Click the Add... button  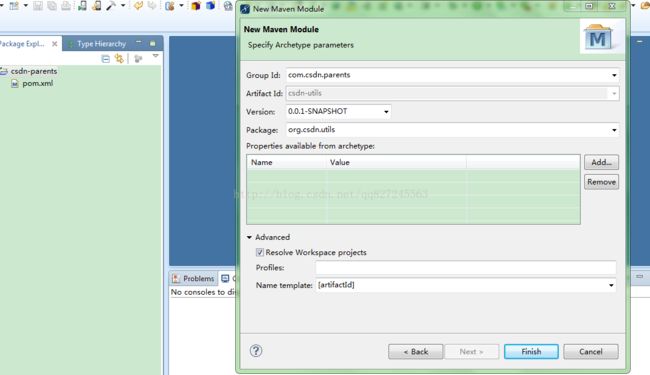coord(601,162)
